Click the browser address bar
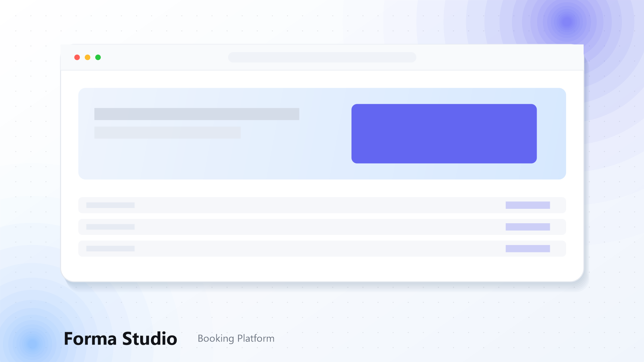Viewport: 644px width, 362px height. coord(322,57)
